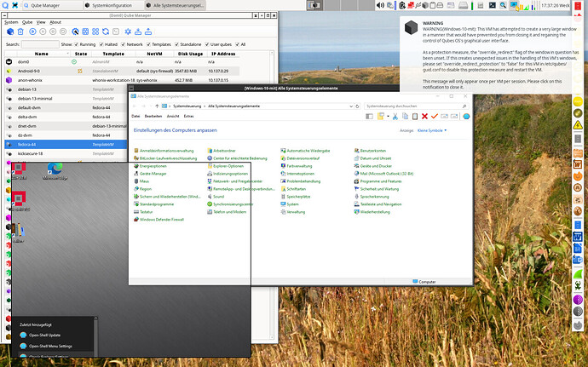Open the terminal icon in the top panel
588x367 pixels.
493,5
